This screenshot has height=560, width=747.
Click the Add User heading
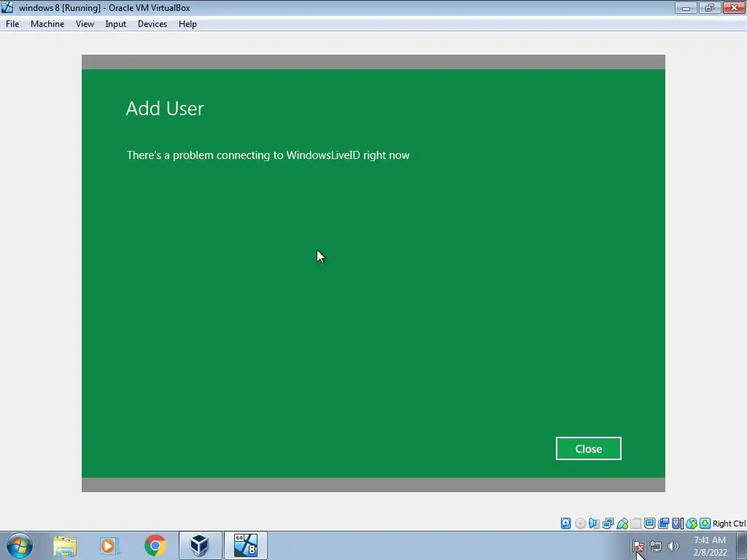click(x=165, y=109)
